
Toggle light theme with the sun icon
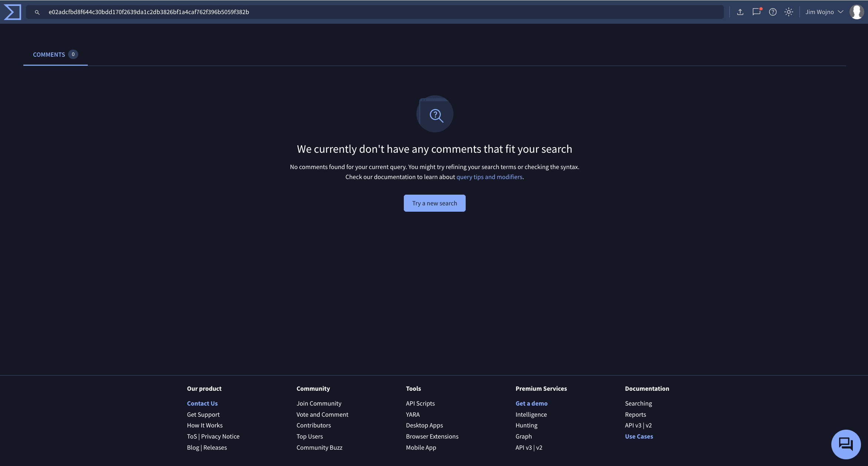pyautogui.click(x=789, y=11)
